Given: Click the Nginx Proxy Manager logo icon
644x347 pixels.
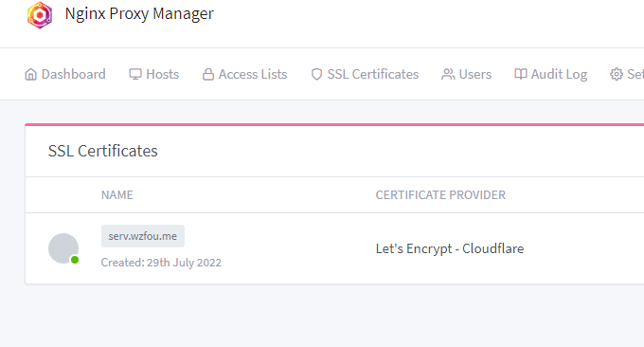Looking at the screenshot, I should [x=40, y=15].
